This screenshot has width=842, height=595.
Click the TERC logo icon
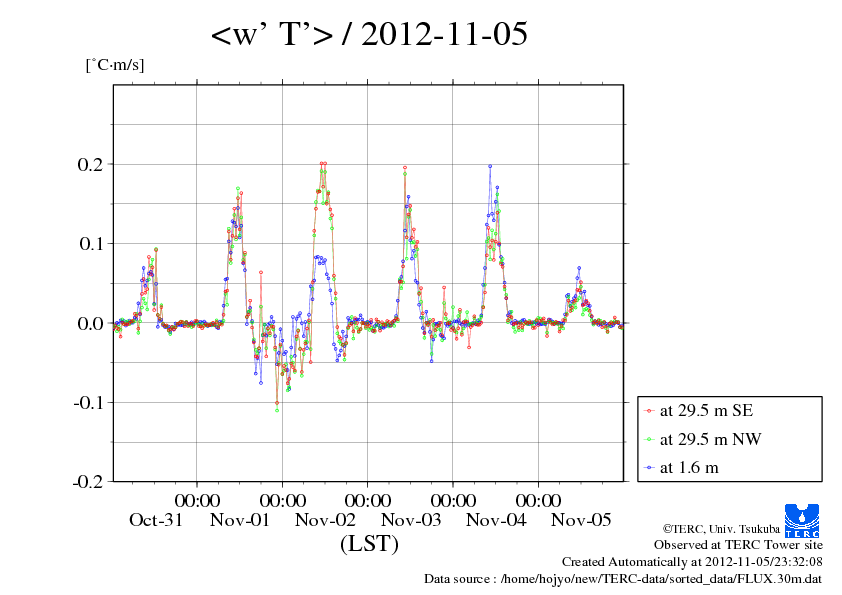coord(802,520)
